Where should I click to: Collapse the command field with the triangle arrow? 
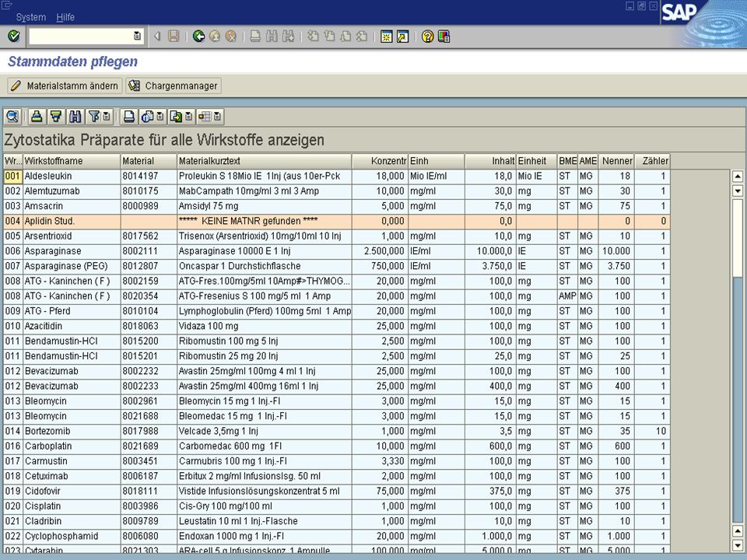156,37
